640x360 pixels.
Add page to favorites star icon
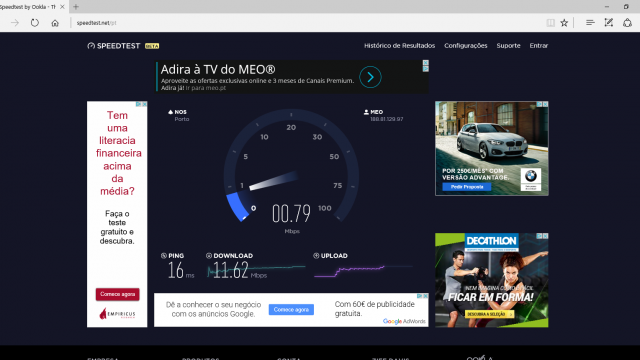[564, 23]
